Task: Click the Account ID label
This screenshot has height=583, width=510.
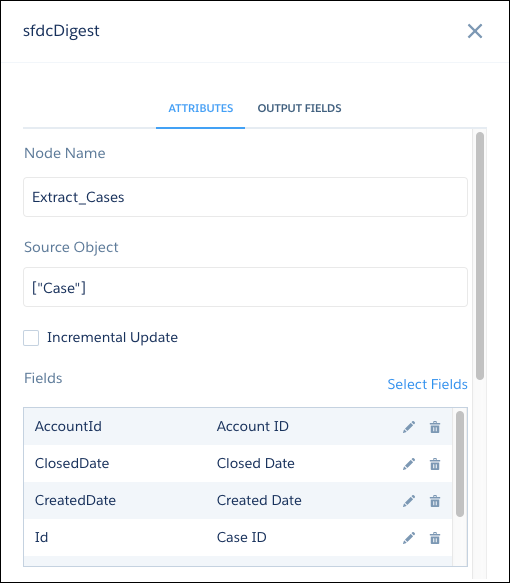Action: [252, 426]
